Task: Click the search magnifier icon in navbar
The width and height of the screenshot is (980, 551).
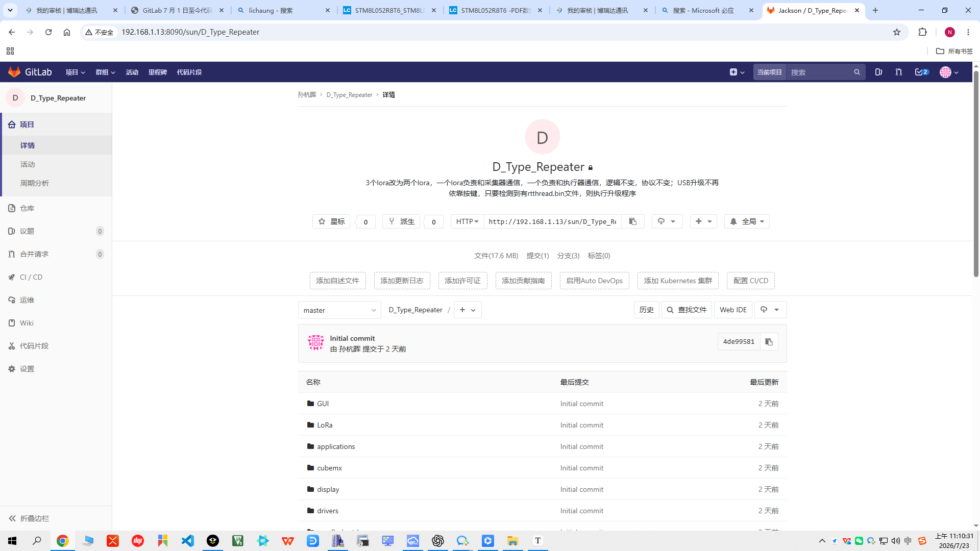Action: pos(857,72)
